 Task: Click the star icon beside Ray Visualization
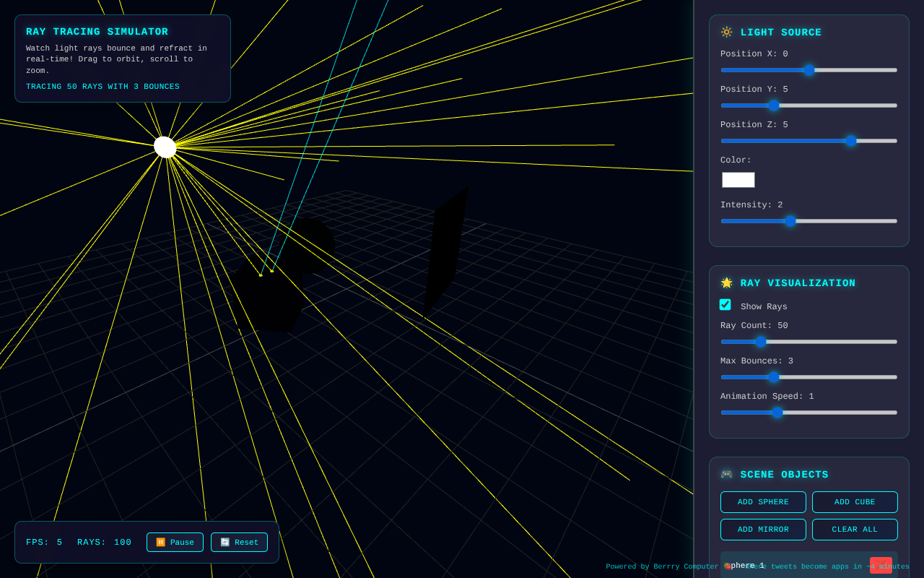point(725,282)
